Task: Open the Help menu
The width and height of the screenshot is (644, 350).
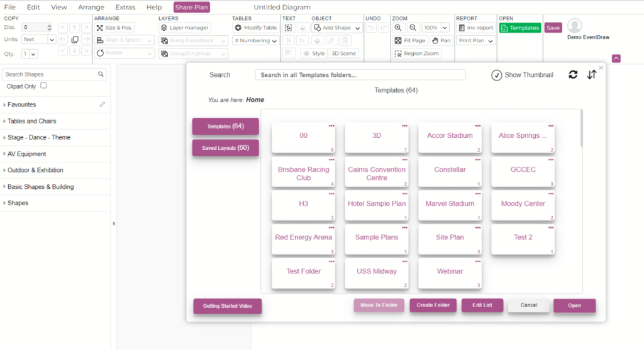Action: (x=154, y=7)
